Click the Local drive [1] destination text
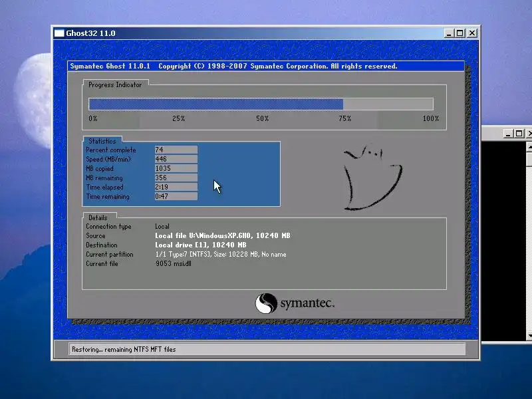The width and height of the screenshot is (532, 399). coord(201,245)
